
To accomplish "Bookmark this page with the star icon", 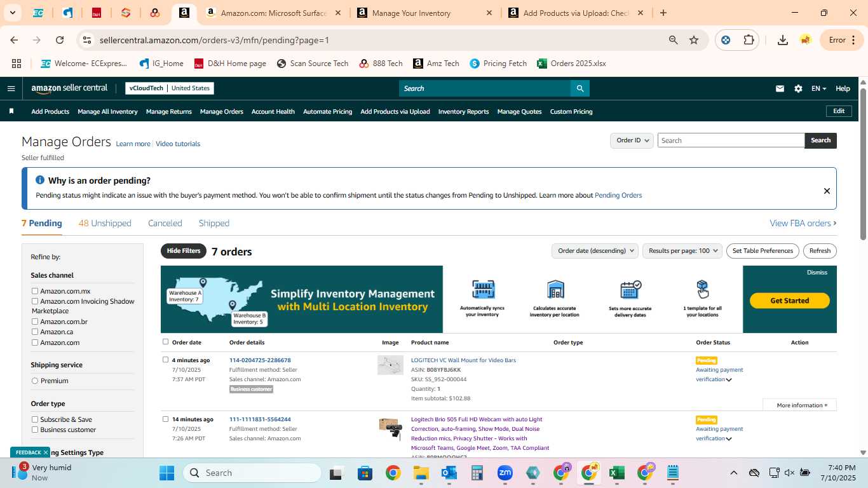I will pos(694,40).
